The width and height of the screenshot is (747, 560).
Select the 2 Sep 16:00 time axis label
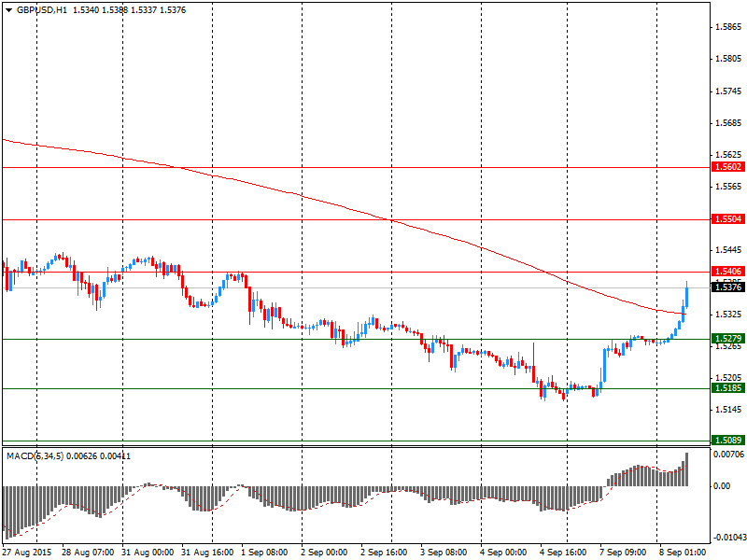point(384,553)
